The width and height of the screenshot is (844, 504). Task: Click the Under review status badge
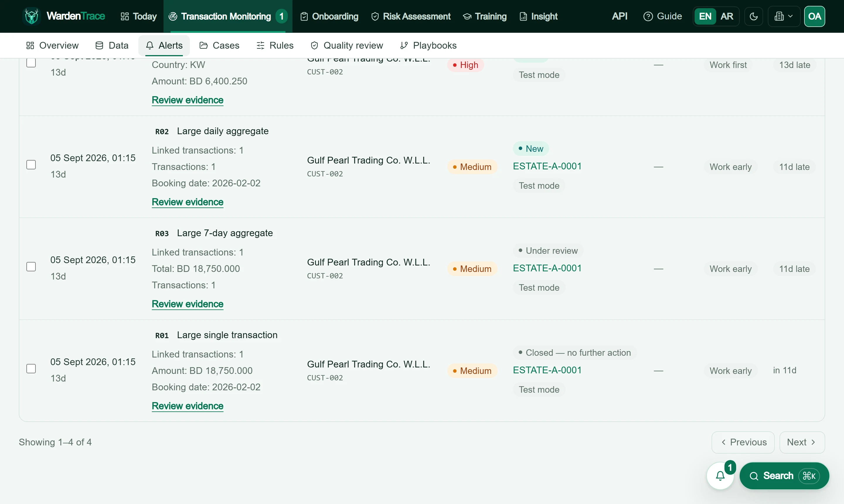pos(548,251)
